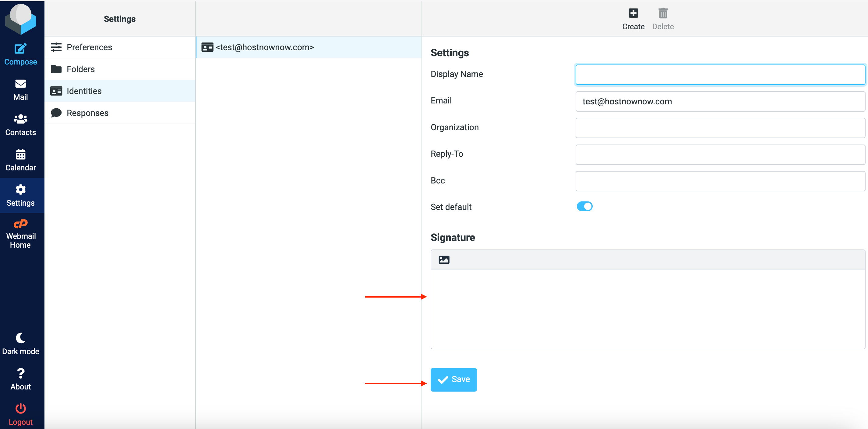Open Responses settings
868x429 pixels.
click(120, 113)
